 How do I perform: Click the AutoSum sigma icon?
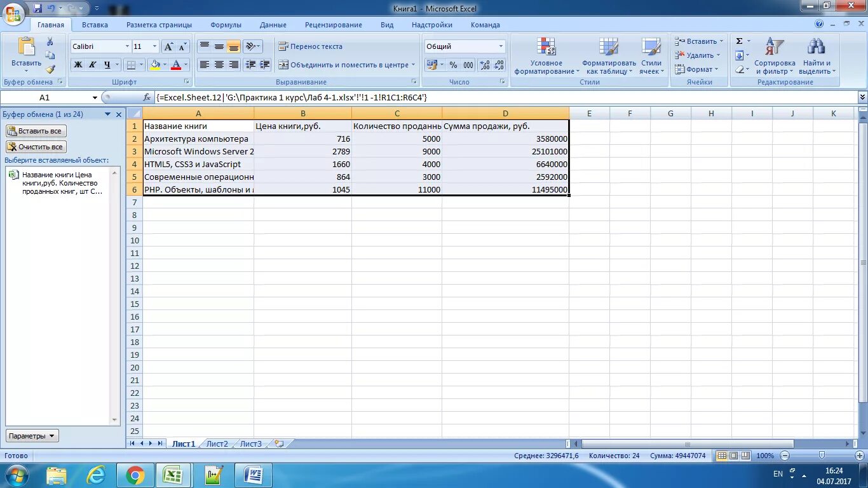pyautogui.click(x=740, y=41)
